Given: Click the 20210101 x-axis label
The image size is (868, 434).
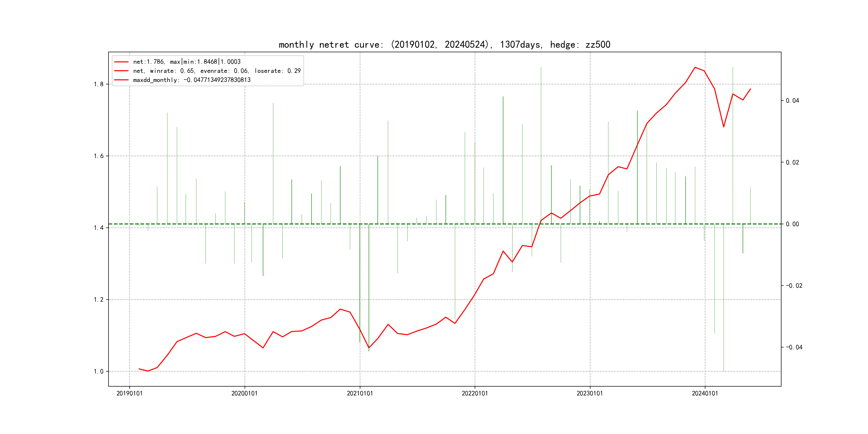Looking at the screenshot, I should [x=360, y=393].
